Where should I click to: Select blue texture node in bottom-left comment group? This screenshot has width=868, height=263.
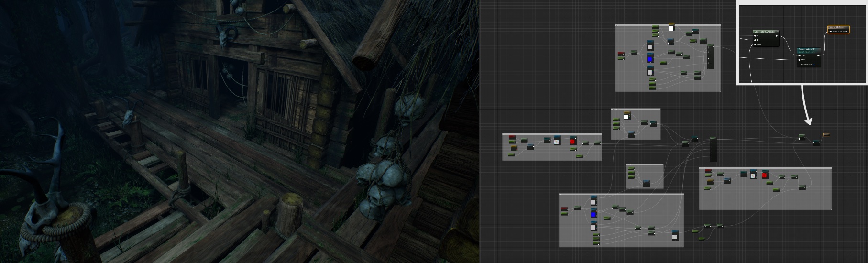(x=593, y=214)
